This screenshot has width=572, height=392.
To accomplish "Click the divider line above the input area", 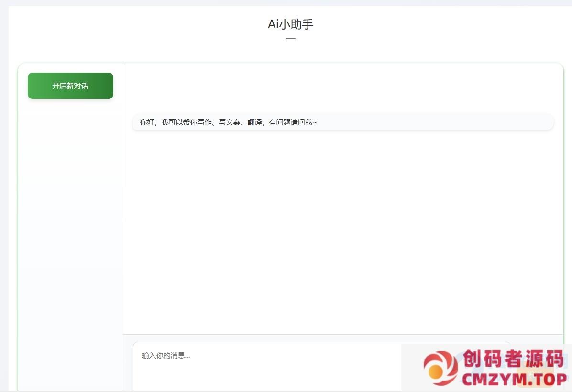I will (342, 334).
